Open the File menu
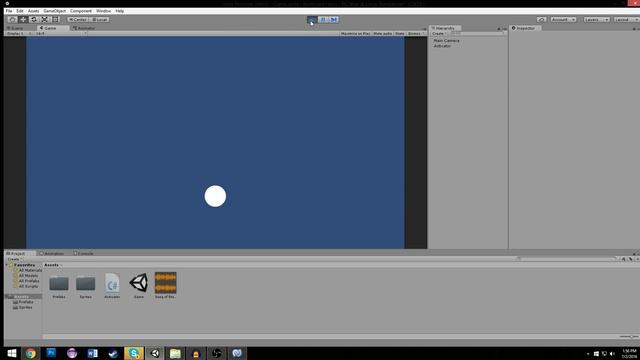The height and width of the screenshot is (360, 640). tap(9, 11)
